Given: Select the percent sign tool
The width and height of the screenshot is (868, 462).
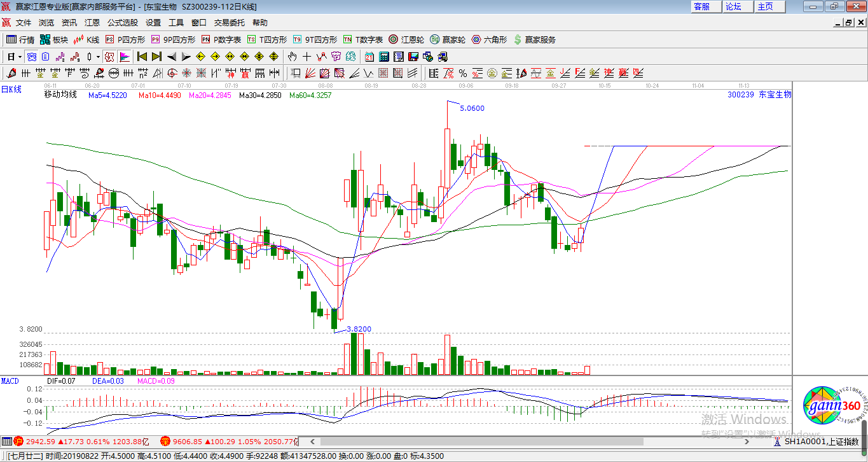Looking at the screenshot, I should point(463,73).
